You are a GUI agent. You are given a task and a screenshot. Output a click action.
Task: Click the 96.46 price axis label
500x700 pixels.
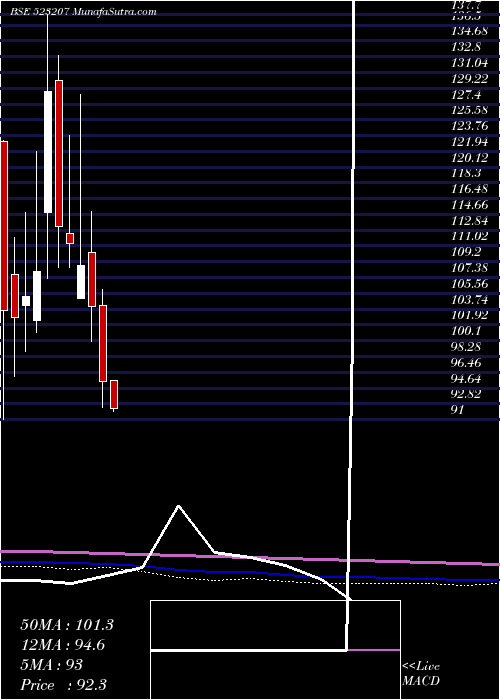[467, 362]
